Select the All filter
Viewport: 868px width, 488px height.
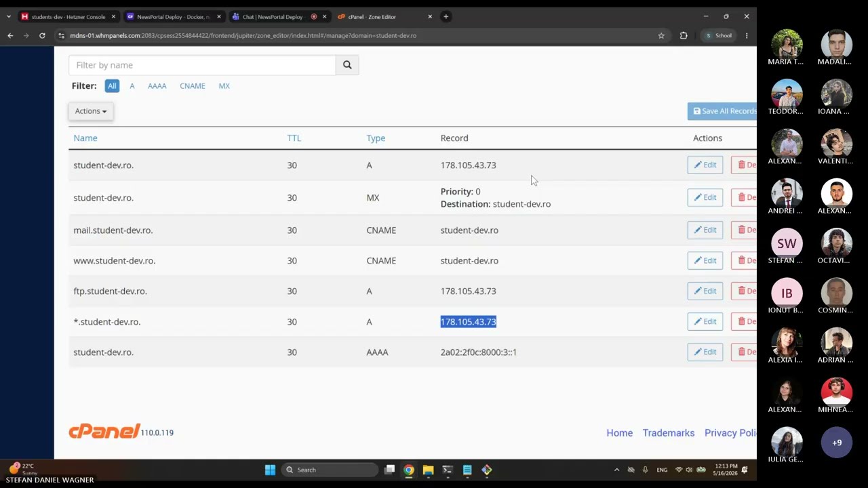pyautogui.click(x=112, y=86)
